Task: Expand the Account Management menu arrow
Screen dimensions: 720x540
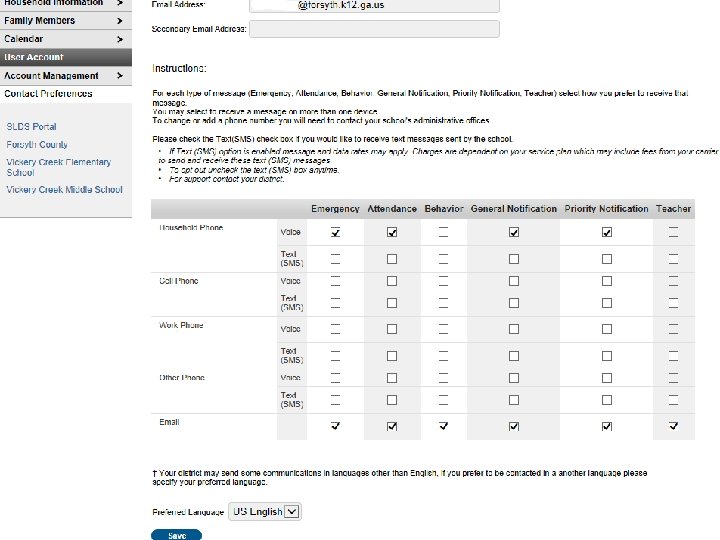Action: tap(120, 75)
